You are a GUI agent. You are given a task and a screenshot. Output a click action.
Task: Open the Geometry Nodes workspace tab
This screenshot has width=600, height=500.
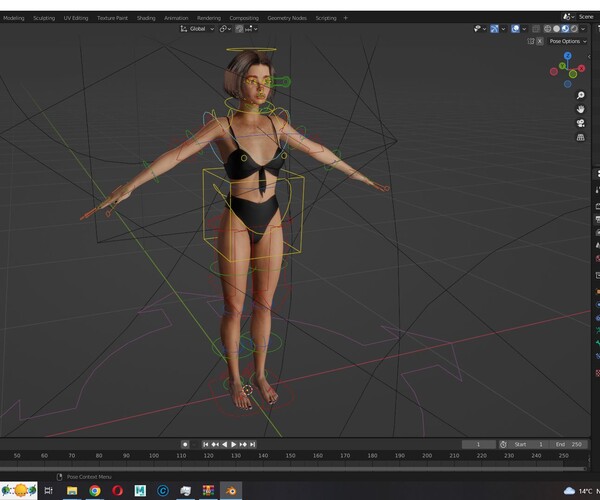287,18
